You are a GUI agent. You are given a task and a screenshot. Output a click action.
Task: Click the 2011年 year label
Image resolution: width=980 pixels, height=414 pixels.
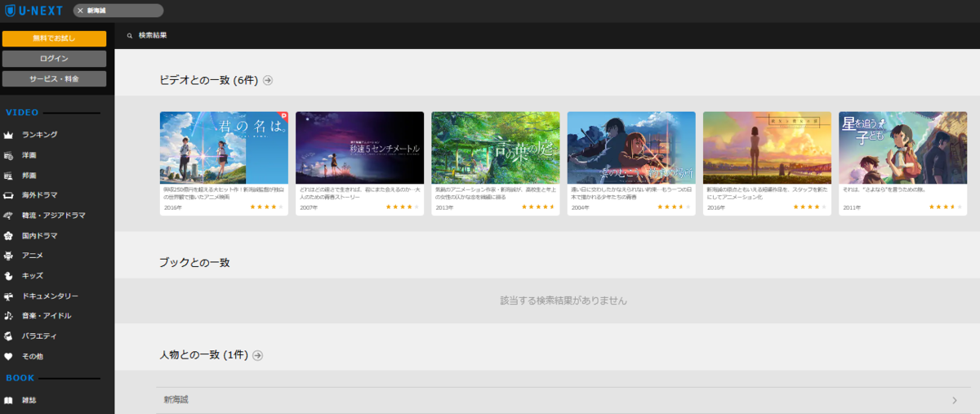point(851,208)
